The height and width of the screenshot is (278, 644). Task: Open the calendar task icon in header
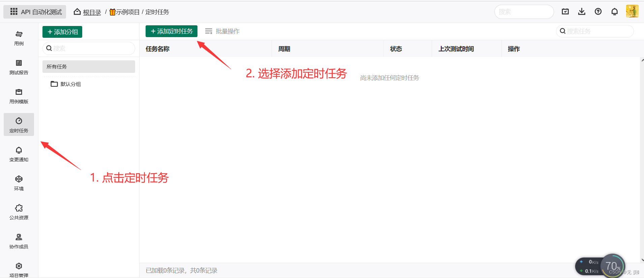pyautogui.click(x=565, y=12)
